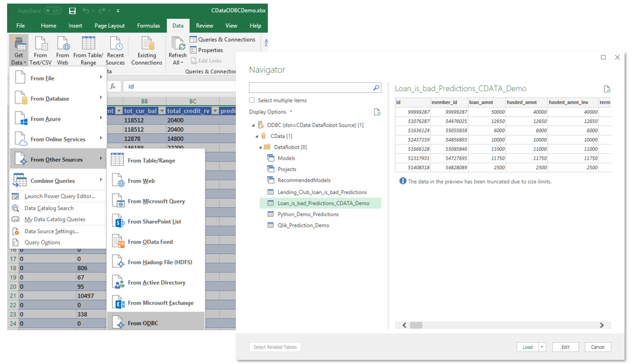Choose From Active Directory in submenu
634x364 pixels.
pyautogui.click(x=156, y=282)
